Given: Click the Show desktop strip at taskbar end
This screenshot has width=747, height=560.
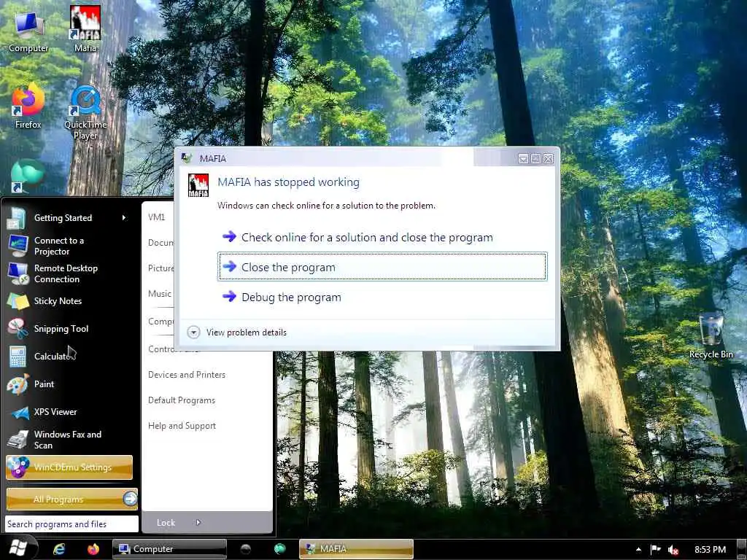Looking at the screenshot, I should (x=742, y=549).
